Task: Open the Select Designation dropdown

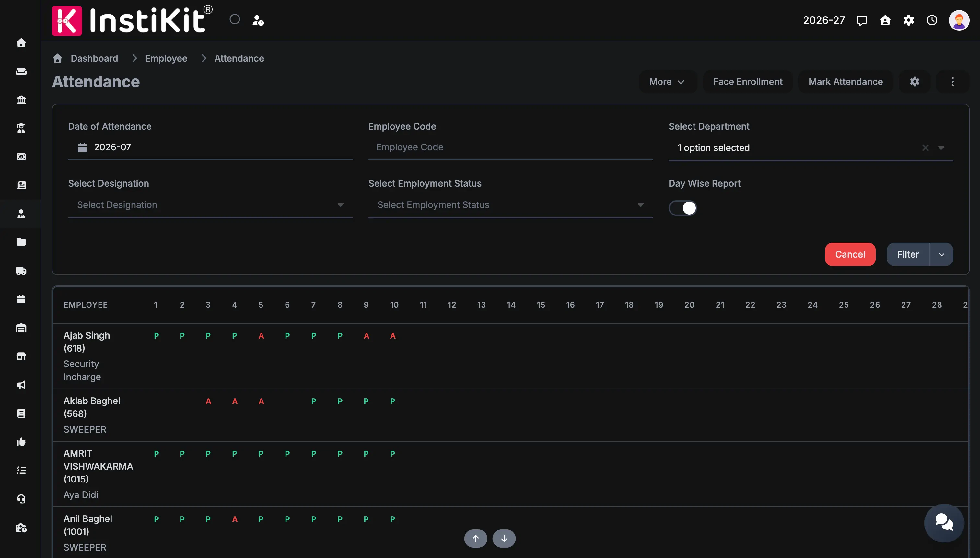Action: tap(210, 205)
